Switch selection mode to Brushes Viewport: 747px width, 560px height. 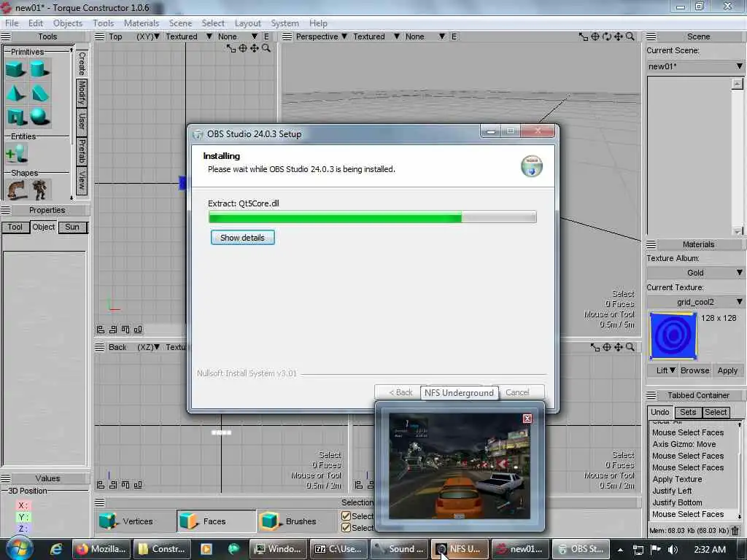(x=296, y=521)
